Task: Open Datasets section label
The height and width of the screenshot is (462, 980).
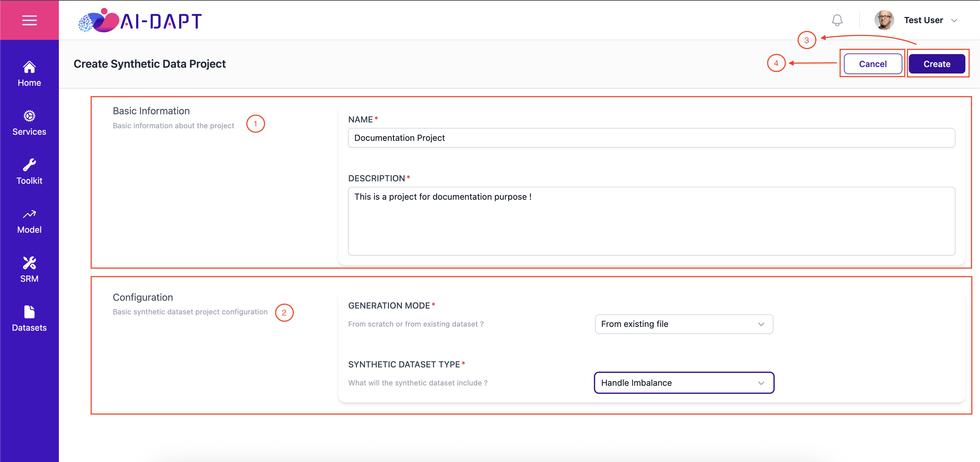Action: (29, 328)
